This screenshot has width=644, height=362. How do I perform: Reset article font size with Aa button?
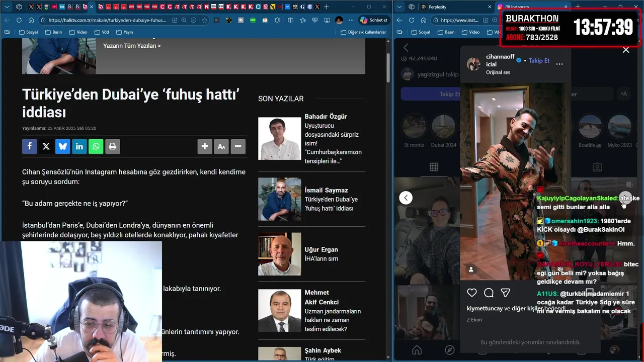(x=221, y=146)
